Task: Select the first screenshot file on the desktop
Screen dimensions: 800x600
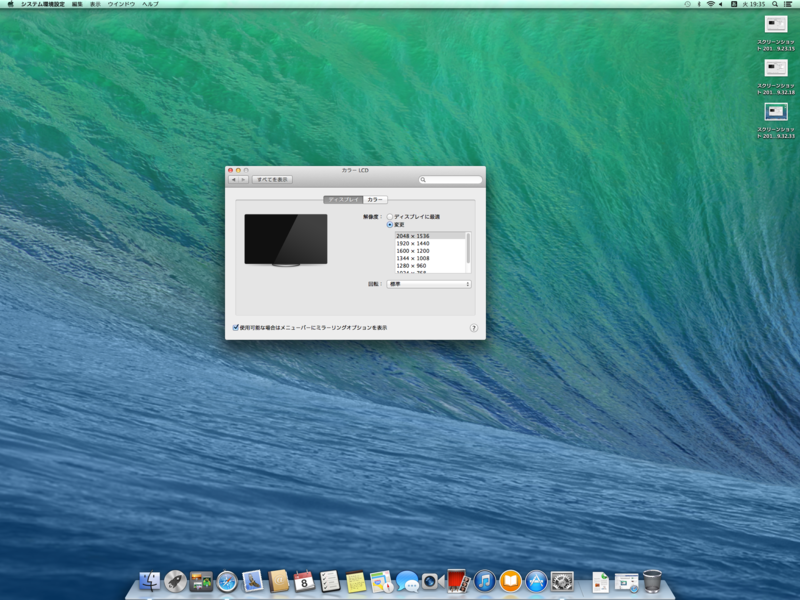Action: pos(776,34)
